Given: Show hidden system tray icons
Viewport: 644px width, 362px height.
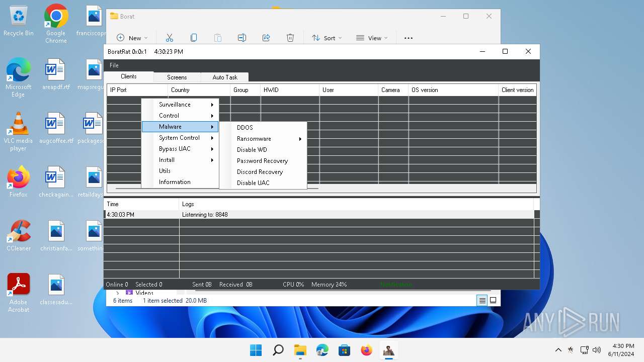Looking at the screenshot, I should click(558, 350).
